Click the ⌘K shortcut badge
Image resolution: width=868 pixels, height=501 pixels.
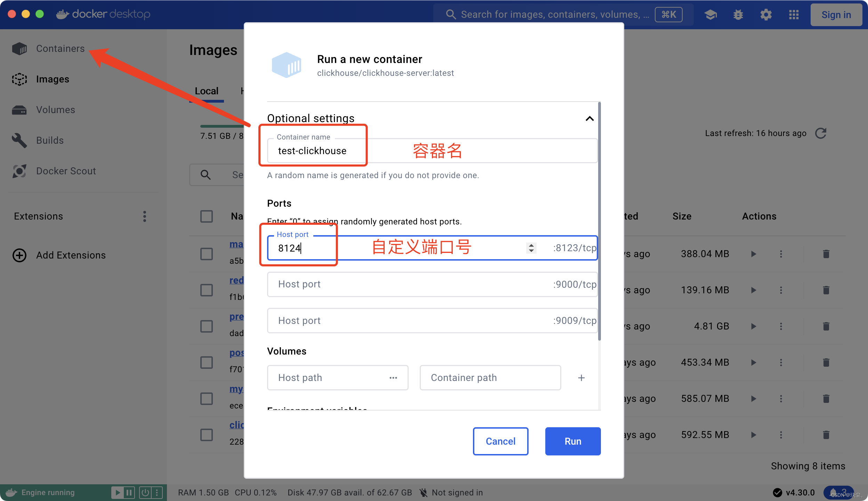click(x=668, y=15)
